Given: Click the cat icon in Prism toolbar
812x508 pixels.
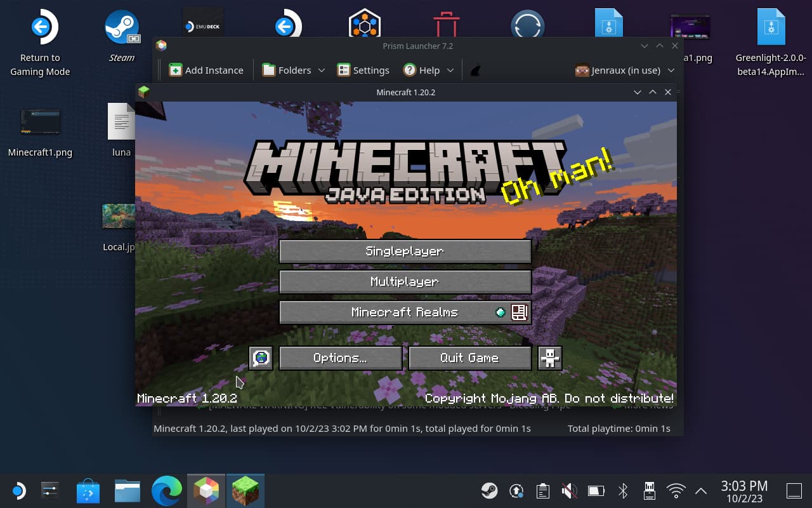Looking at the screenshot, I should [x=475, y=70].
